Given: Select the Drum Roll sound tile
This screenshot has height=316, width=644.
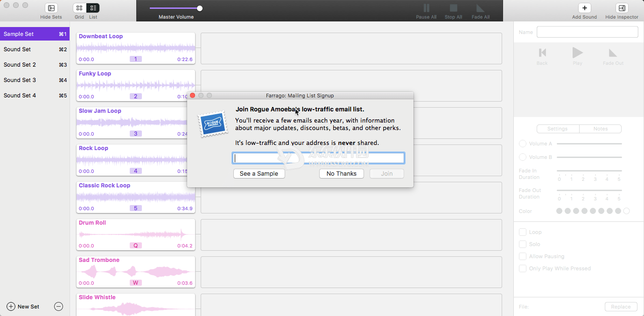Looking at the screenshot, I should [136, 234].
